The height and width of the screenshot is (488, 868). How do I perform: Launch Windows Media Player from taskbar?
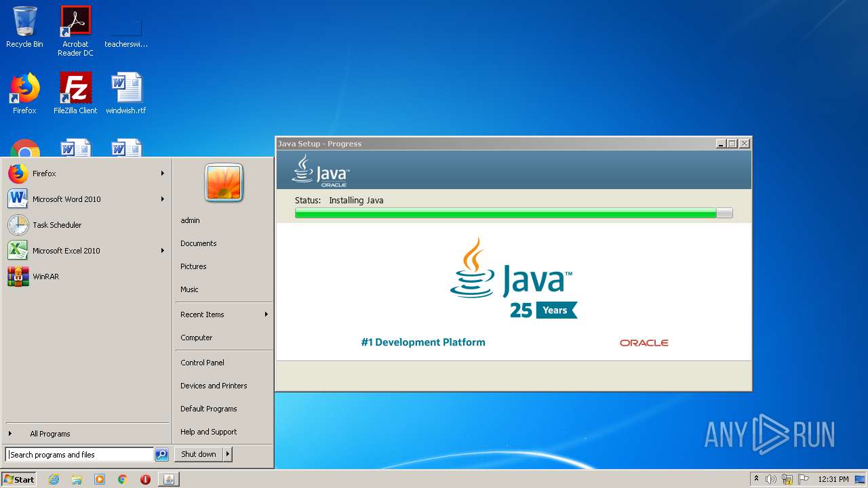point(100,479)
